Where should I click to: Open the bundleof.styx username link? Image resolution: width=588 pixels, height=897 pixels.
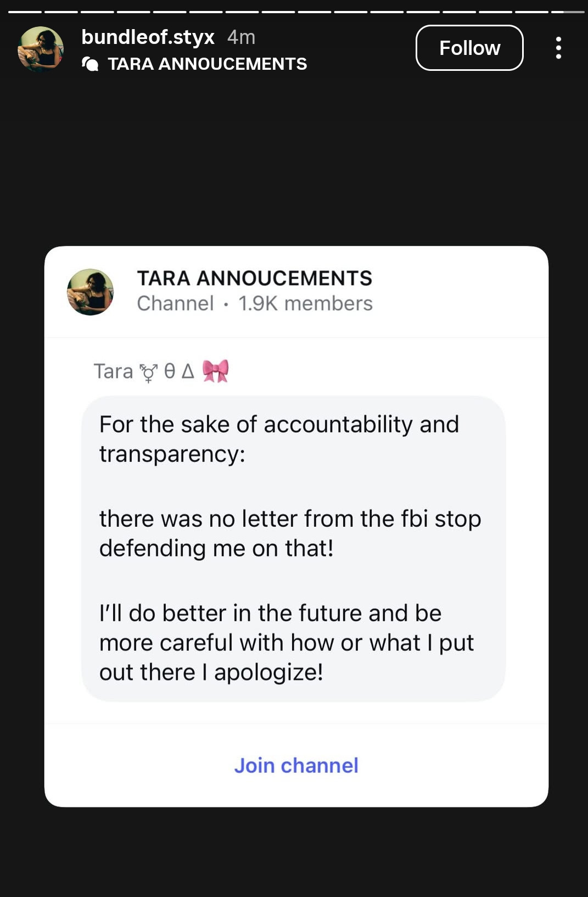pyautogui.click(x=148, y=37)
